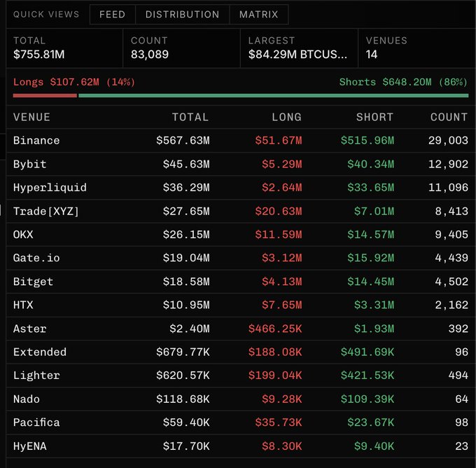This screenshot has width=476, height=468.
Task: Select the Trade[XYZ] venue name
Action: point(46,211)
